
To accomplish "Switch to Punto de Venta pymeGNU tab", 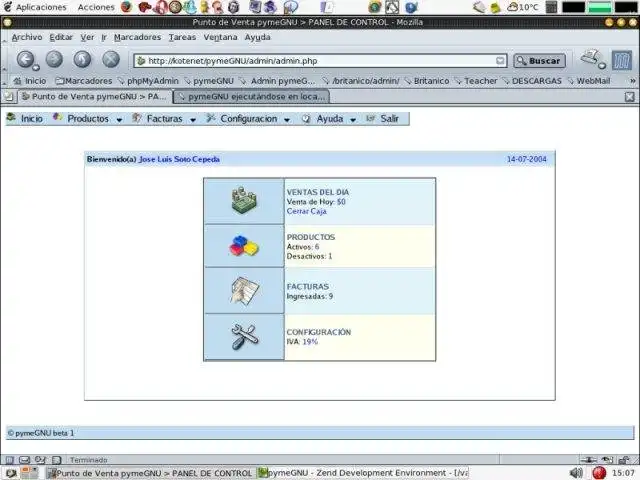I will 95,97.
